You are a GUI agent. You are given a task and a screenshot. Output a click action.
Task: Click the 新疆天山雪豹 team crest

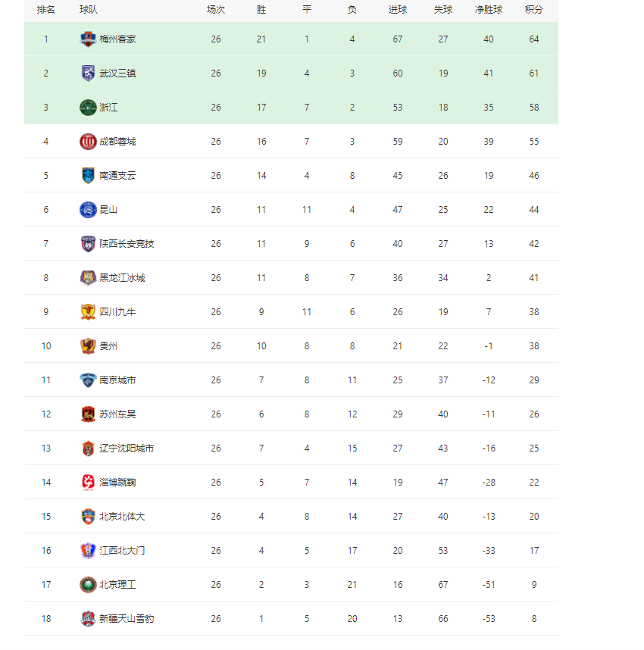click(88, 619)
